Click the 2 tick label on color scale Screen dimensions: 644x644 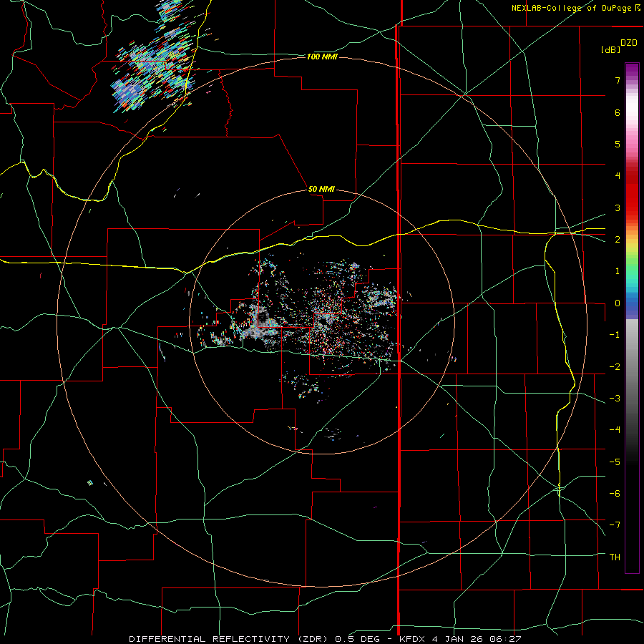tap(618, 240)
